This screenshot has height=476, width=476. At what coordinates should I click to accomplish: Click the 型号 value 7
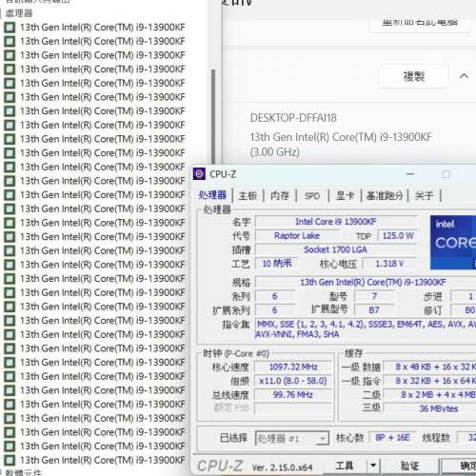tap(374, 296)
